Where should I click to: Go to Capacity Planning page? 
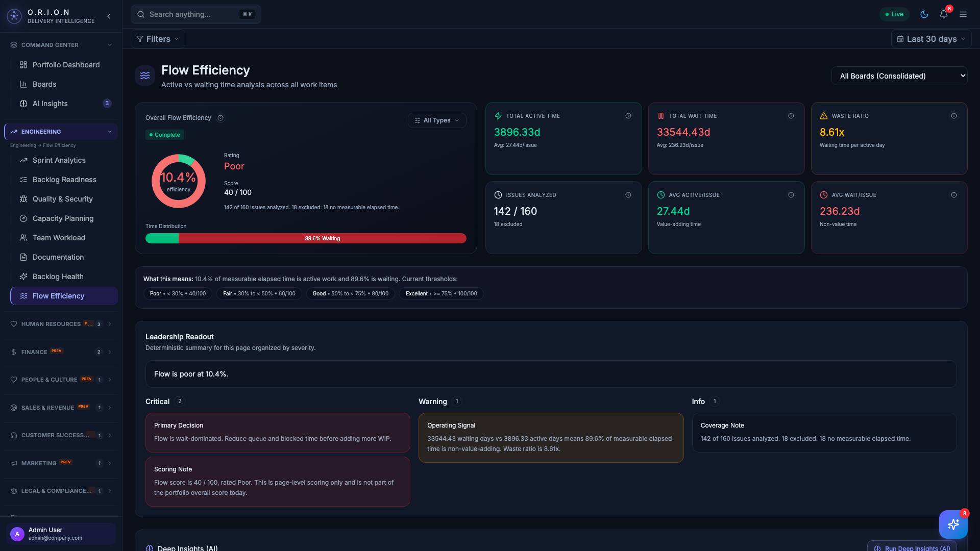pyautogui.click(x=63, y=218)
